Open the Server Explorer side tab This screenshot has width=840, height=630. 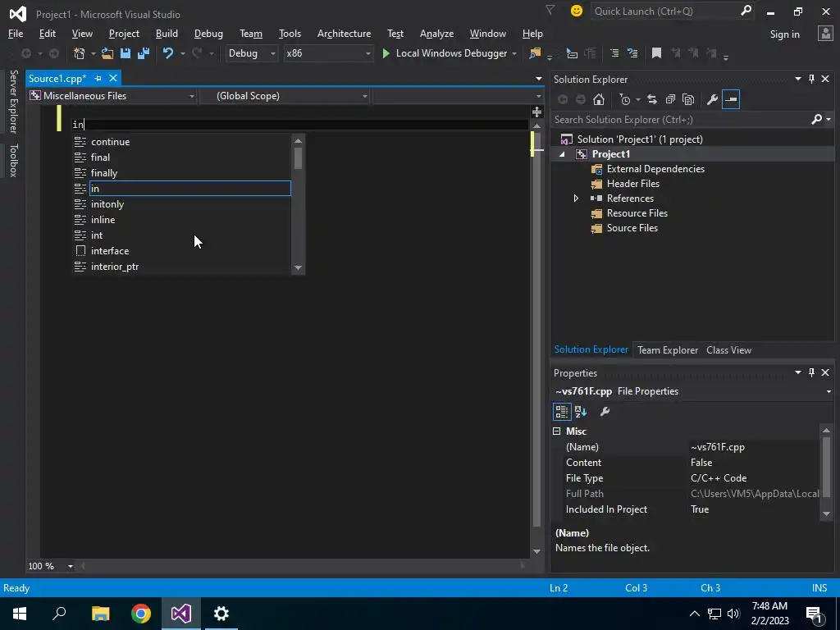point(13,102)
